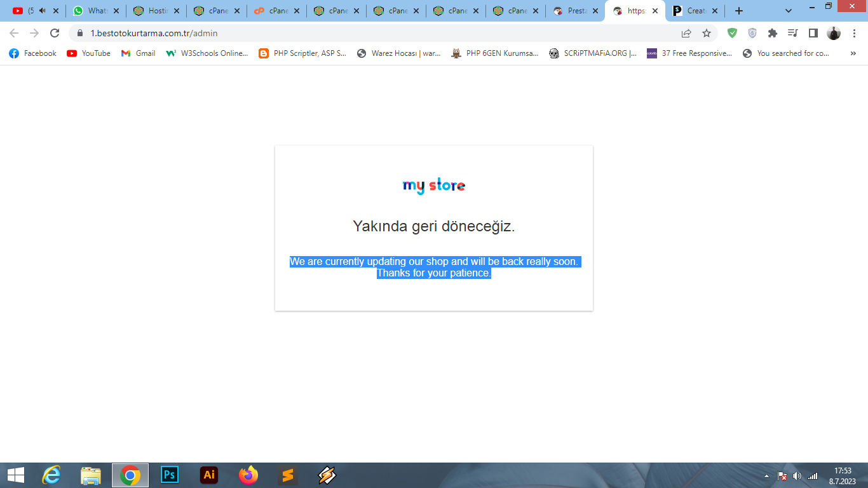Launch Photoshop from taskbar
This screenshot has height=488, width=868.
tap(170, 475)
